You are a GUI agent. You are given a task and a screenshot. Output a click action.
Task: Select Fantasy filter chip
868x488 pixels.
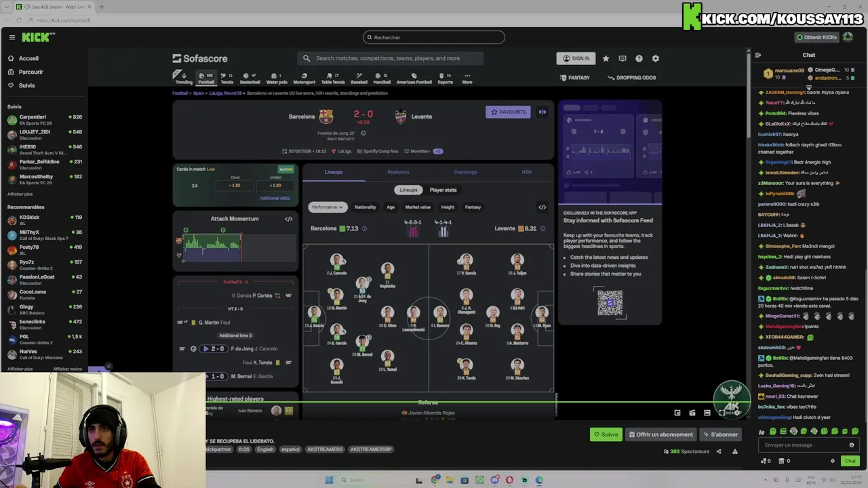click(473, 207)
